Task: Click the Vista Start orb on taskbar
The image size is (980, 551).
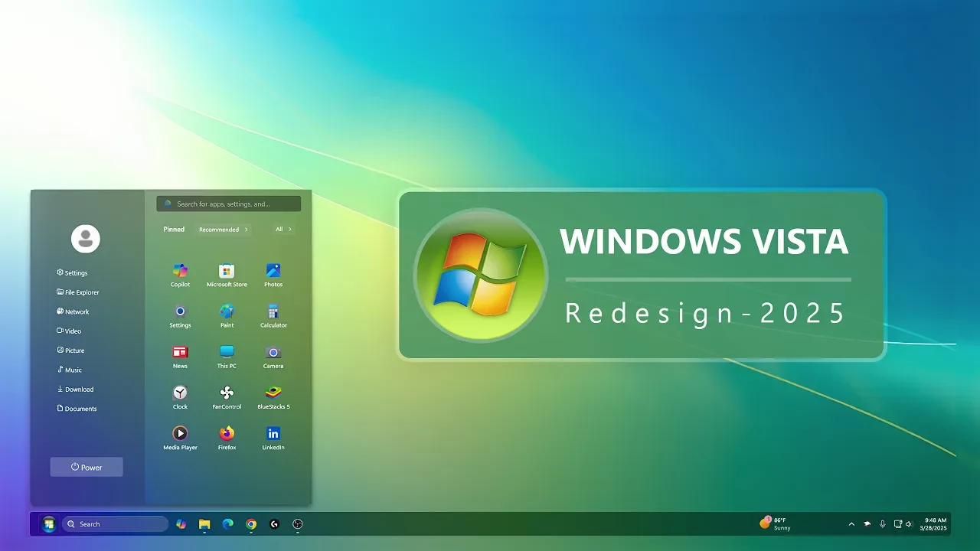Action: (x=49, y=524)
